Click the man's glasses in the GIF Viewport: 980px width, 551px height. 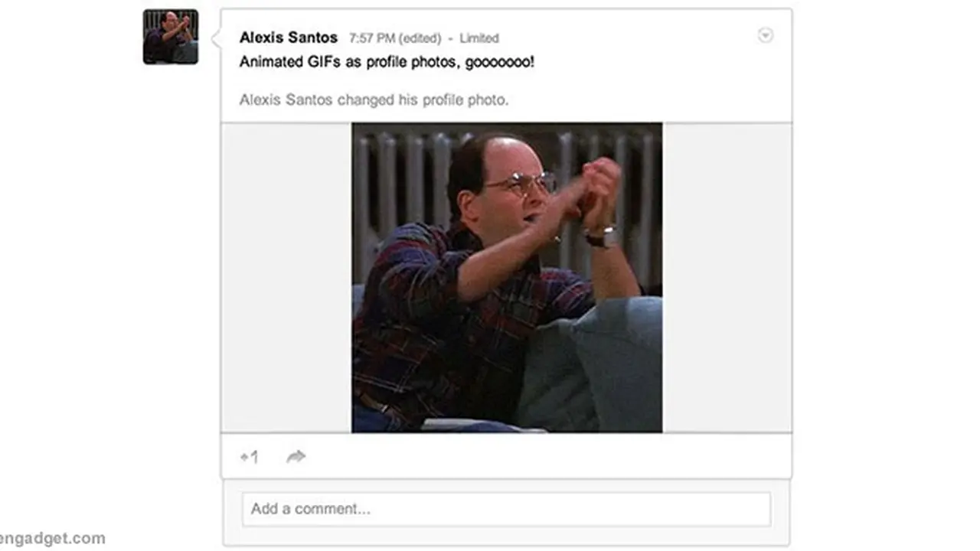click(519, 184)
